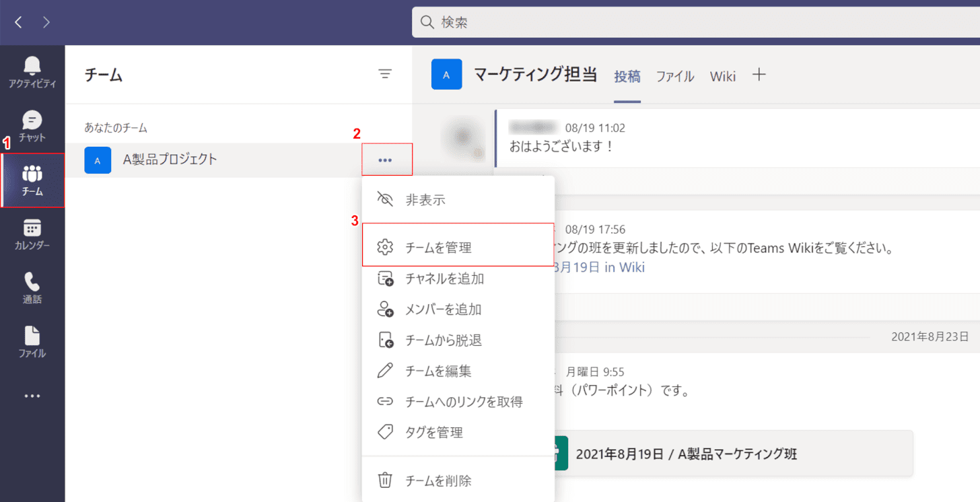Click the leave icon beside チームから脱退

pyautogui.click(x=385, y=340)
